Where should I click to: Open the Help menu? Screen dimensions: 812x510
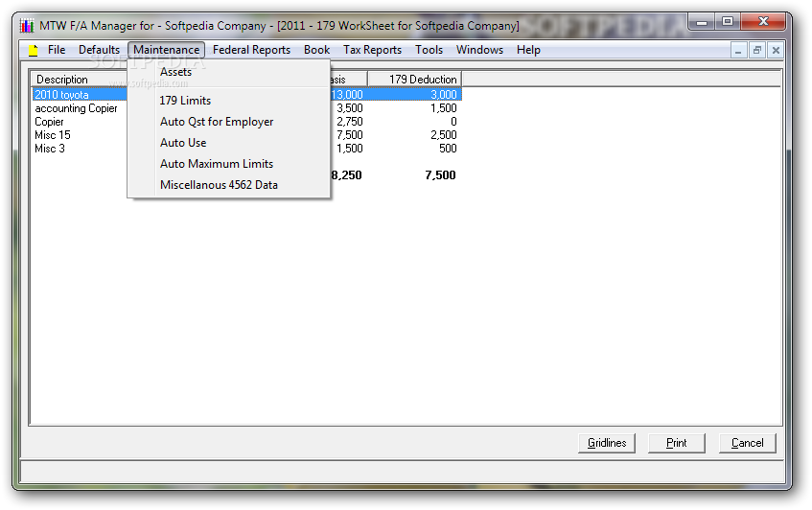click(x=528, y=50)
